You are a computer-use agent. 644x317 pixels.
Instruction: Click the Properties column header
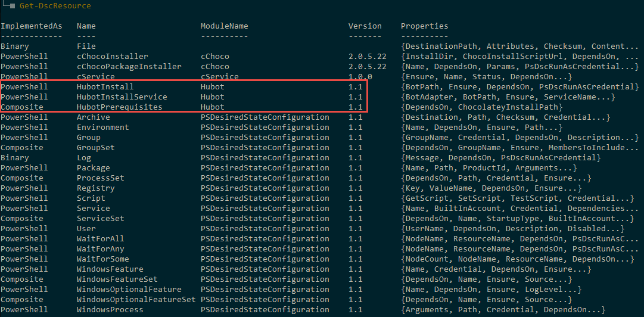coord(424,26)
